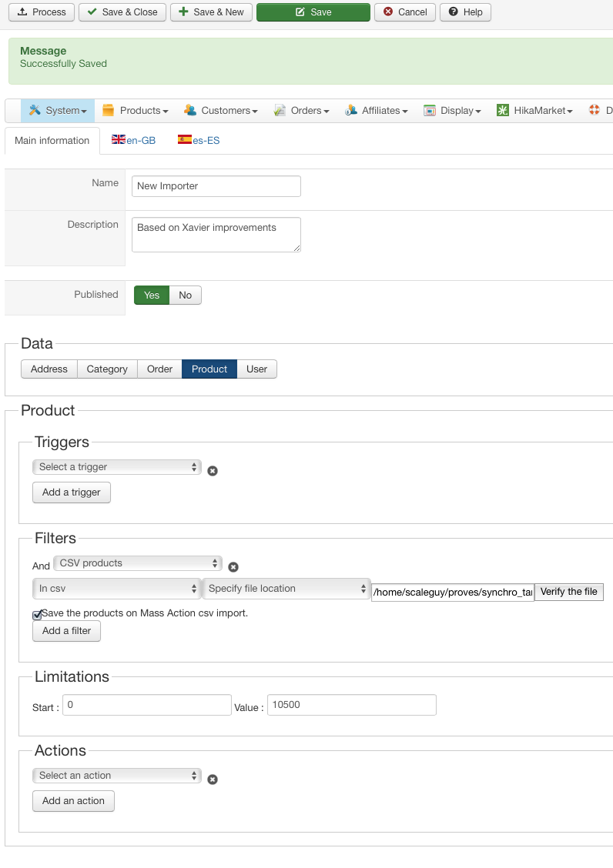Switch to the es-ES language tab
This screenshot has width=613, height=868.
[198, 141]
